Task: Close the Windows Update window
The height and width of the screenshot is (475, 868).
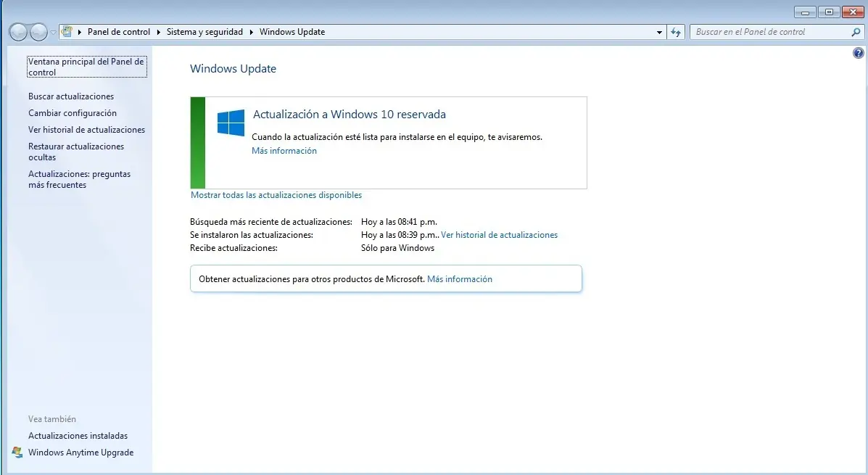Action: pyautogui.click(x=853, y=12)
